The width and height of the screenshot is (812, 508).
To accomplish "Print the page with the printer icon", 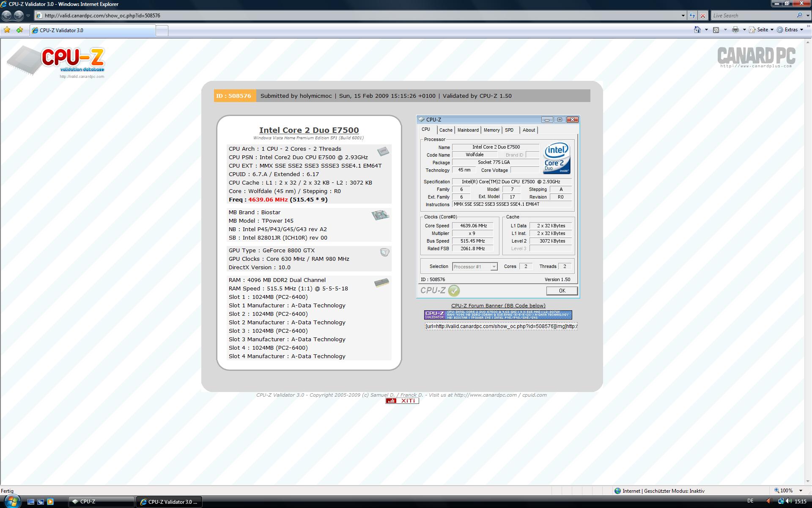I will coord(735,30).
